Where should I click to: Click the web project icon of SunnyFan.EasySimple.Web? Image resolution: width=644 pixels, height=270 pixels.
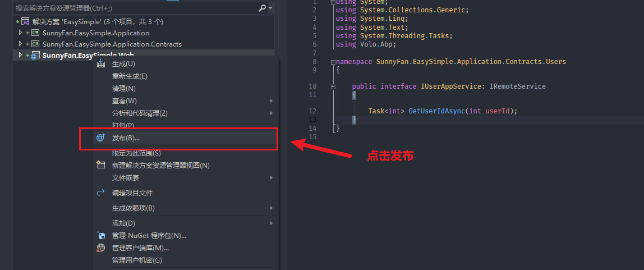tap(35, 55)
